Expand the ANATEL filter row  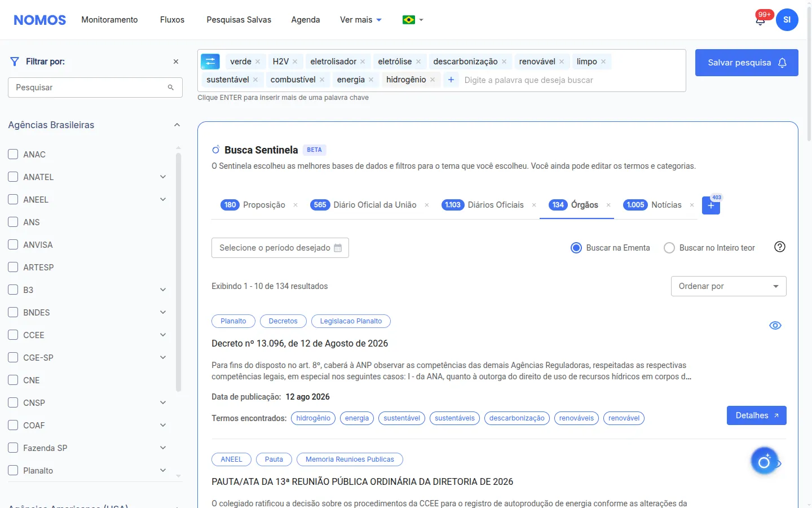click(163, 177)
